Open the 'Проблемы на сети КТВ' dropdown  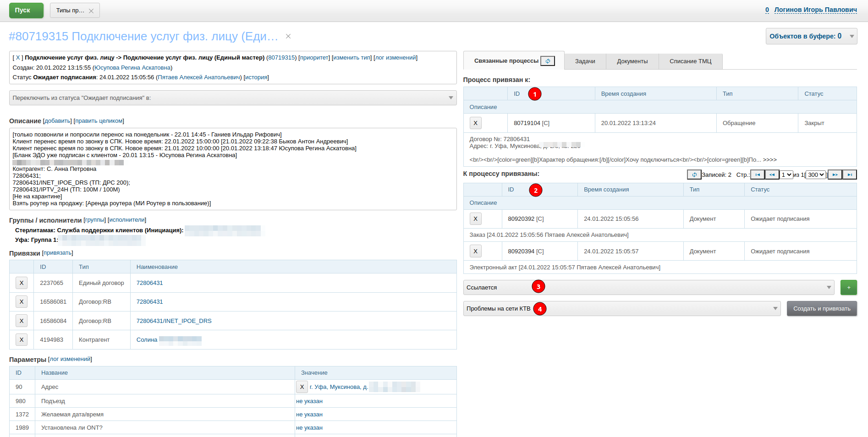click(622, 308)
